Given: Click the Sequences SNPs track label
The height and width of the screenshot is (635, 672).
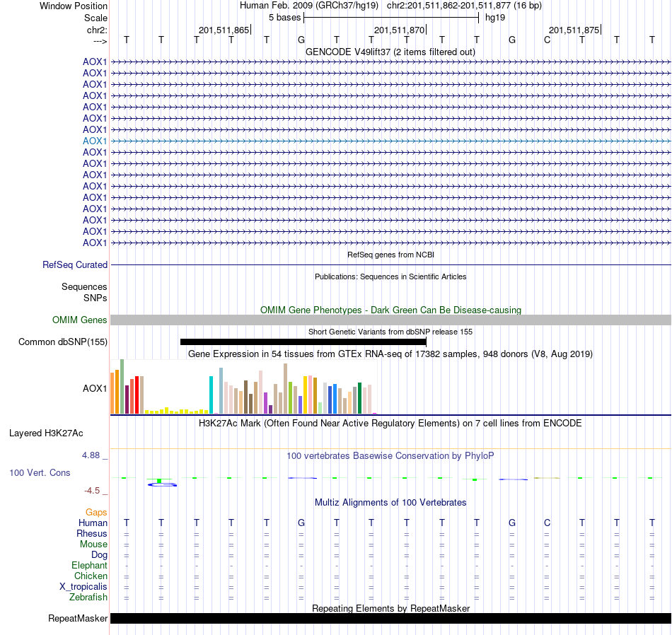Looking at the screenshot, I should click(x=84, y=292).
